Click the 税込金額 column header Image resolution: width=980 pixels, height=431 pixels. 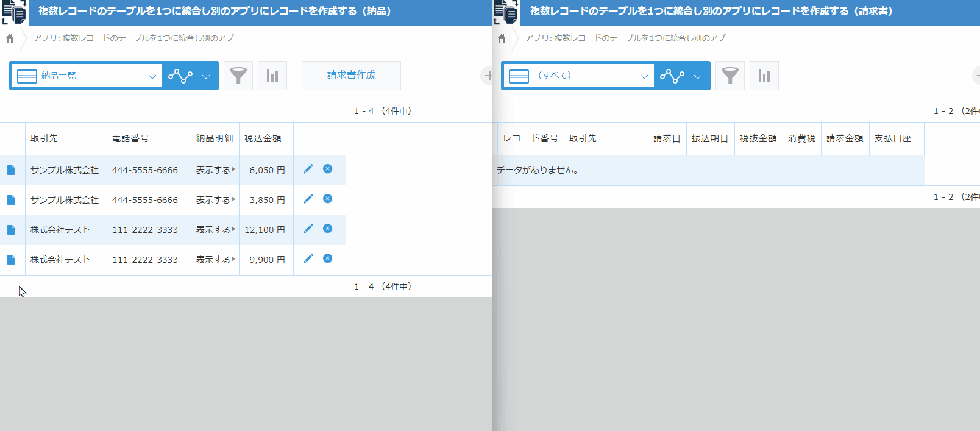point(263,138)
